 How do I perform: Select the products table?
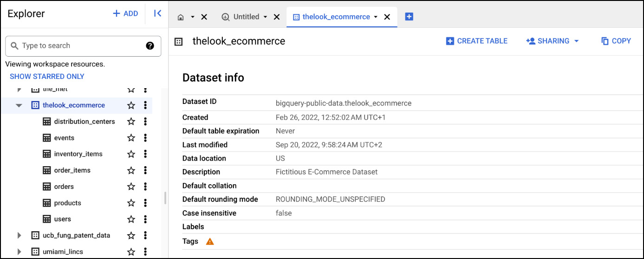tap(67, 203)
